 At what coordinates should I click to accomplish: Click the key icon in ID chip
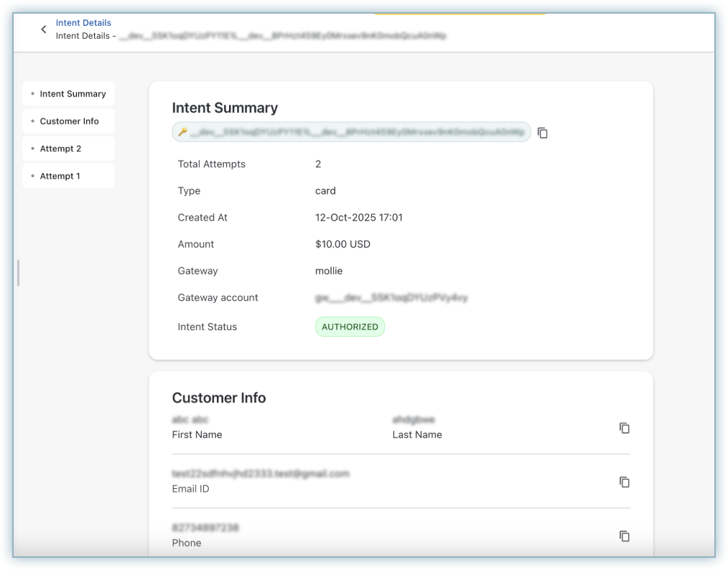[x=182, y=132]
